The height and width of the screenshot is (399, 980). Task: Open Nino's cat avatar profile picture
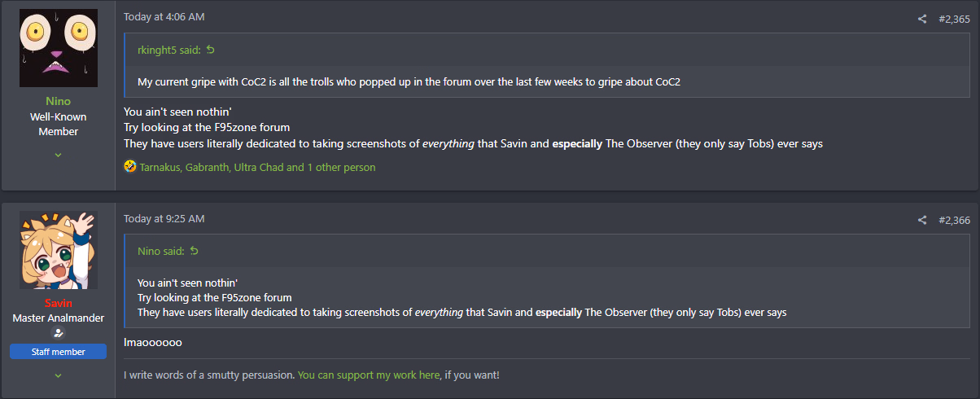[x=59, y=48]
